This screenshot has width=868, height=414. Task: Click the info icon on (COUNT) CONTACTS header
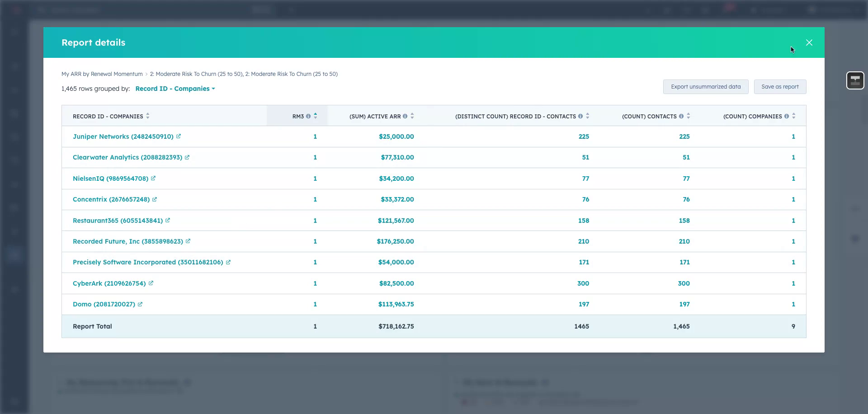(681, 116)
